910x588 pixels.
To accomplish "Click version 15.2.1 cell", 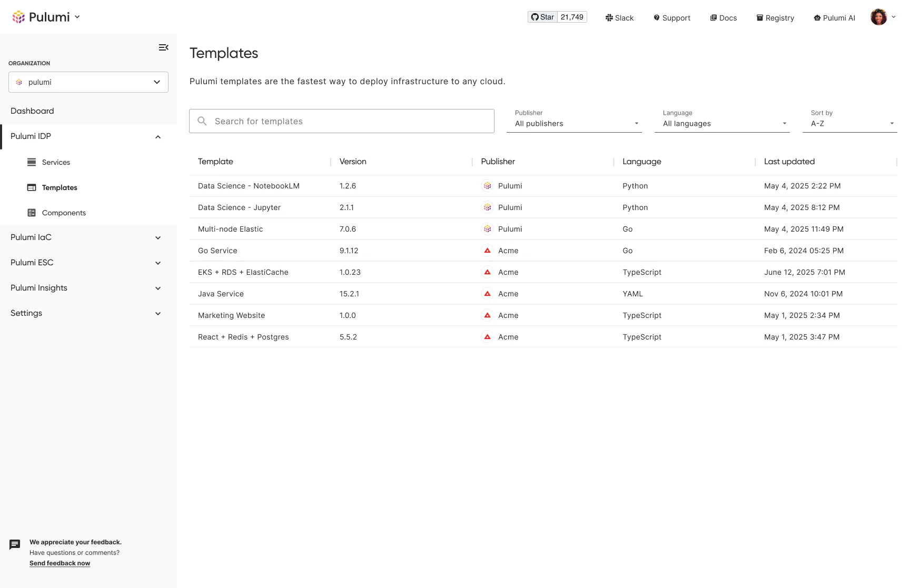I will tap(349, 294).
